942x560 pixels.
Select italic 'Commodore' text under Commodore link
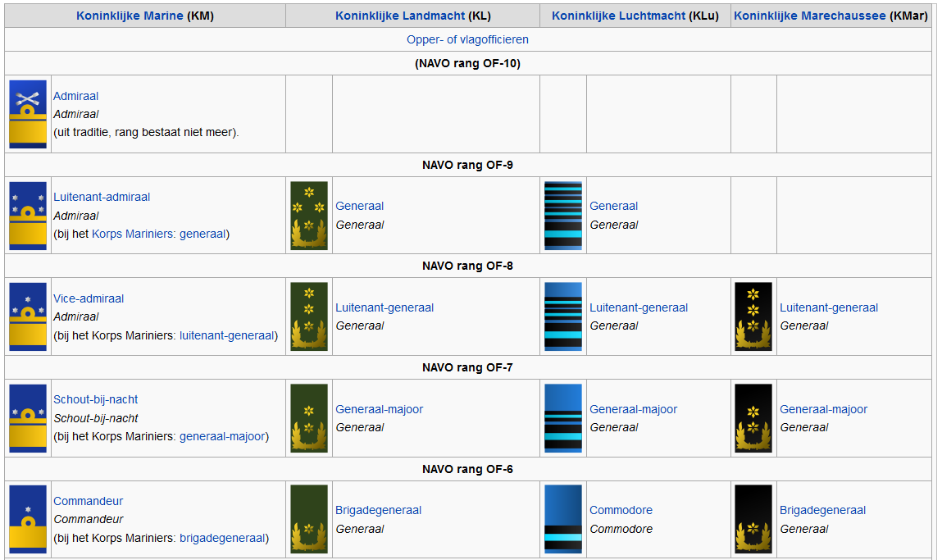[621, 530]
